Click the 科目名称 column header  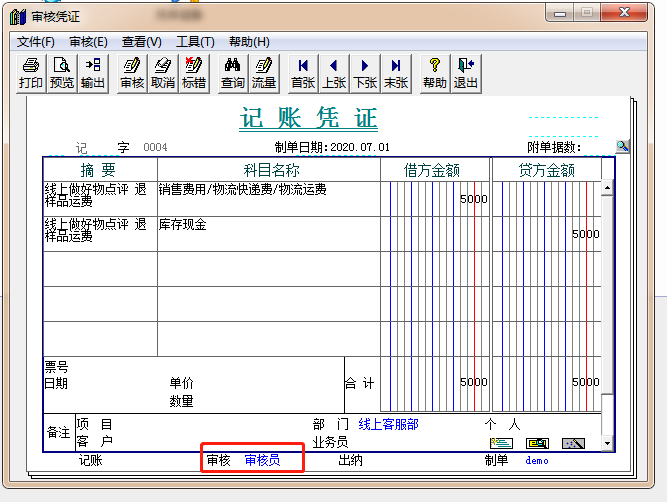tap(271, 170)
